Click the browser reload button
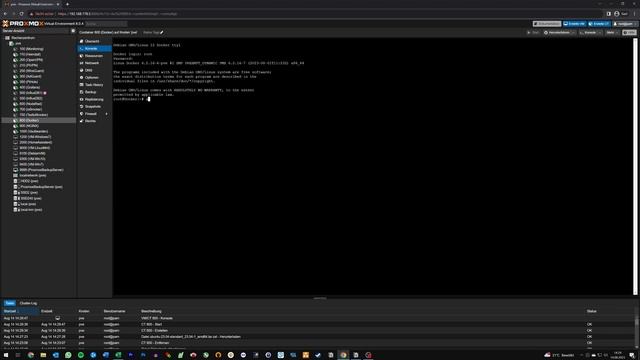This screenshot has width=640, height=360. 22,13
